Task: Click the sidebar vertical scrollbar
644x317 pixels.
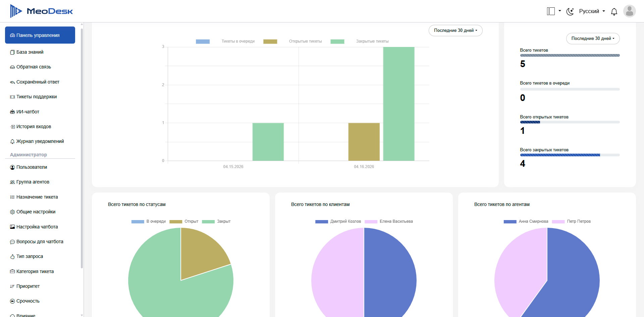Action: click(x=82, y=148)
